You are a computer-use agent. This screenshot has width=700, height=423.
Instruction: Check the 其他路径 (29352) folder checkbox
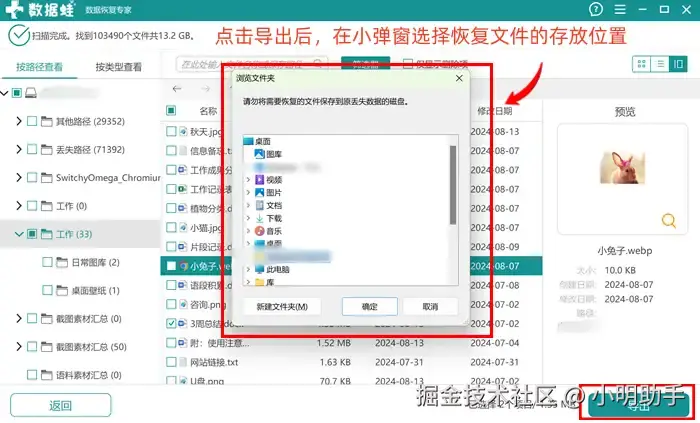pos(32,121)
